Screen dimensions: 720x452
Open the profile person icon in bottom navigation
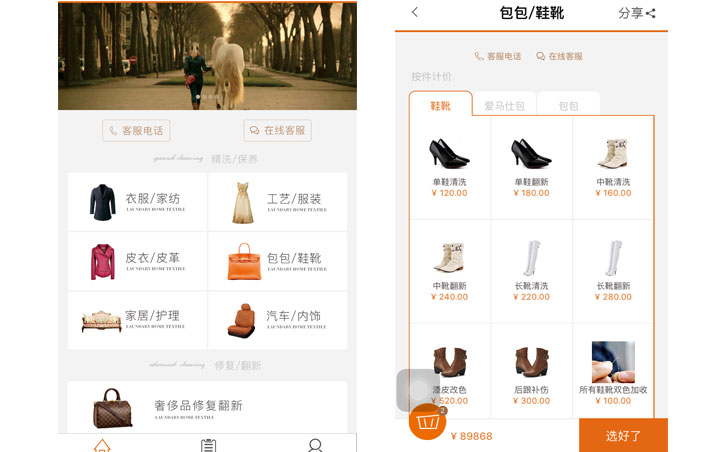(x=315, y=445)
